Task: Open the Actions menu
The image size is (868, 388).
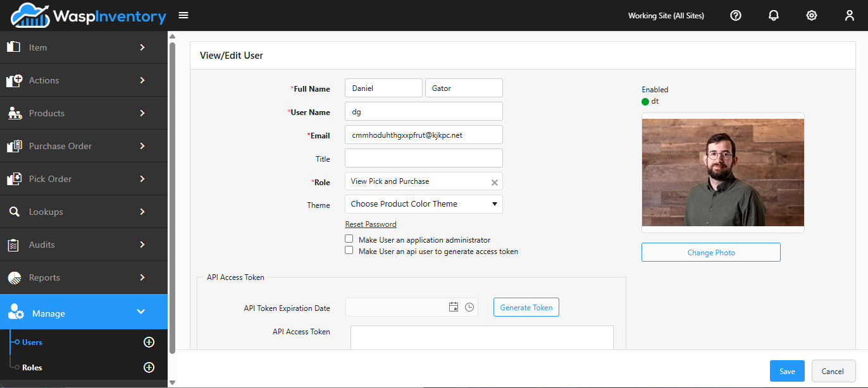Action: pos(84,80)
